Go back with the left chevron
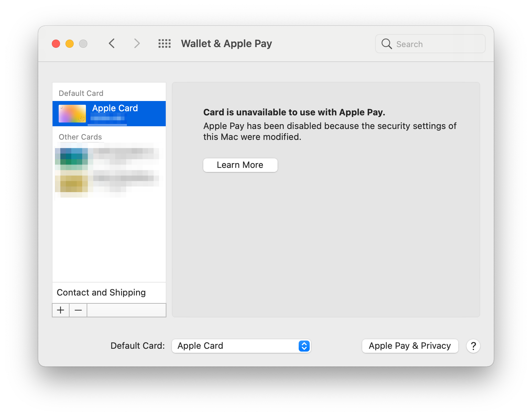The height and width of the screenshot is (417, 532). 112,43
